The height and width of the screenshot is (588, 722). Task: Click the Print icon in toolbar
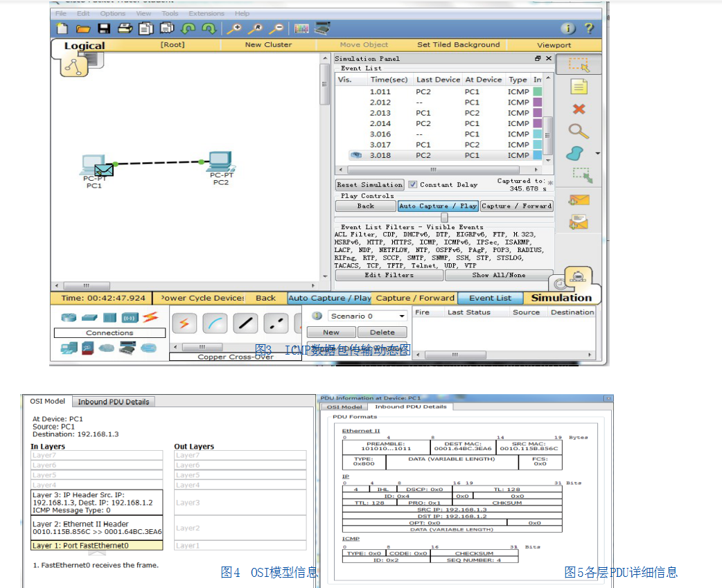(x=125, y=28)
